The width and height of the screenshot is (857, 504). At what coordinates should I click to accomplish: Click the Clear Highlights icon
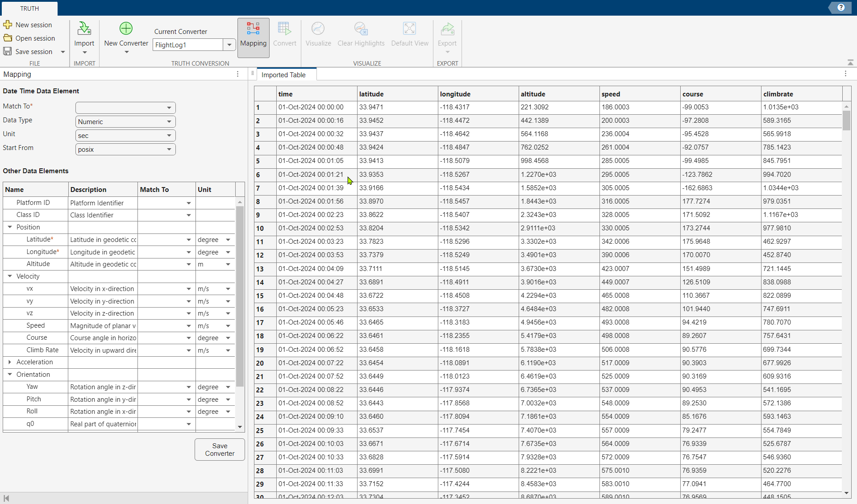click(361, 29)
